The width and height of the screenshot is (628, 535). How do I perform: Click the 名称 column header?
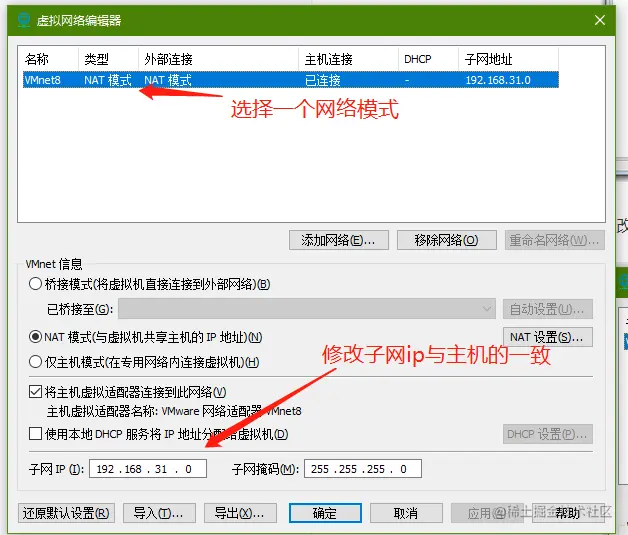pos(37,59)
